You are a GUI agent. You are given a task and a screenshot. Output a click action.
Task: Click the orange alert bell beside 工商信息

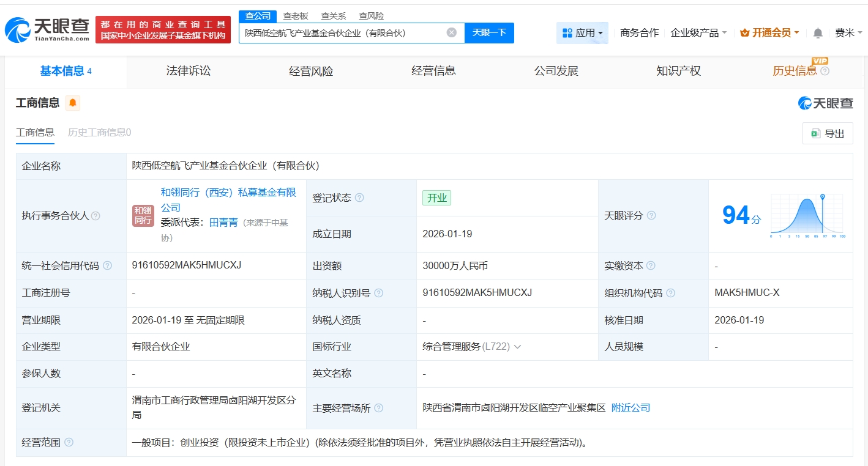pos(73,103)
